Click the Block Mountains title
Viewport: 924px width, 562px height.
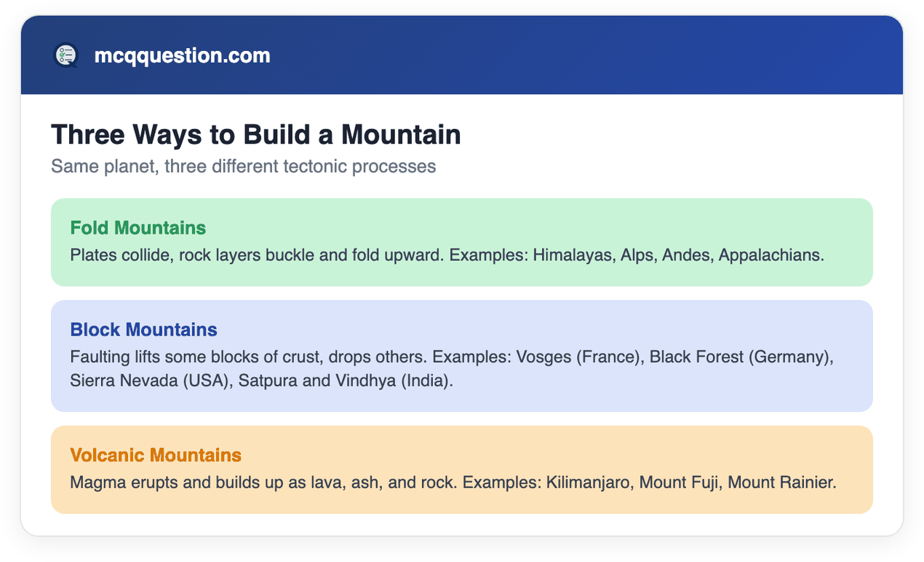pos(144,330)
